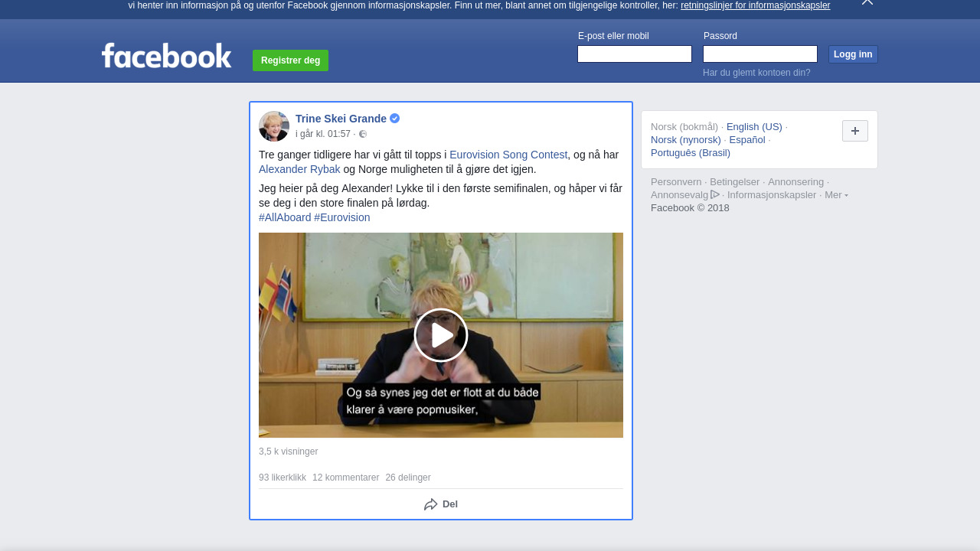The width and height of the screenshot is (980, 551).
Task: Click the verified badge next to Trine Skei Grande
Action: (394, 119)
